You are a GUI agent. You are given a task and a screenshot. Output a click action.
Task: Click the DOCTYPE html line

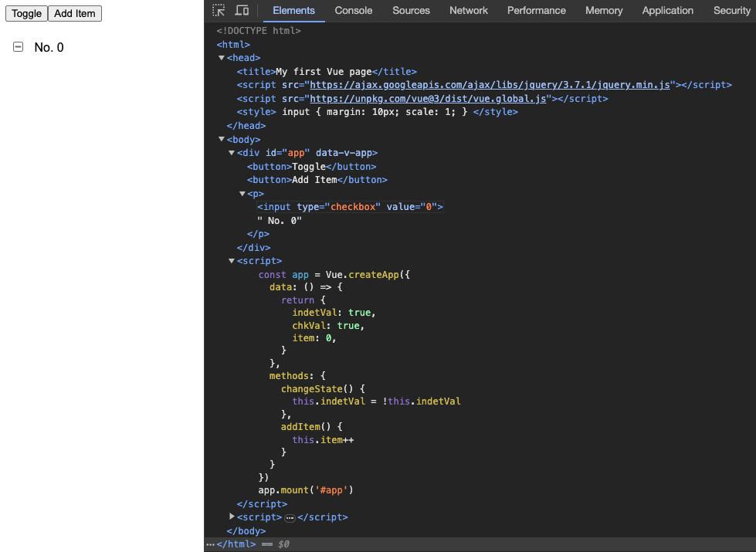[x=259, y=31]
